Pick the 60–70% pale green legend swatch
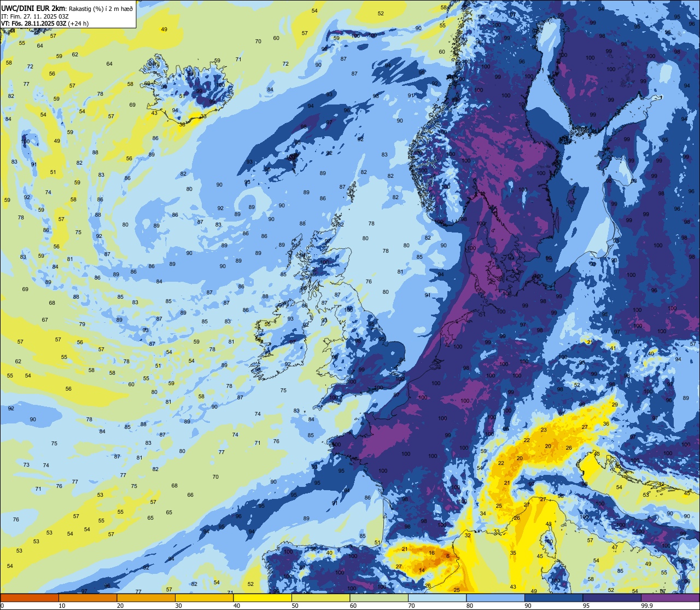Viewport: 700px width, 610px height. (x=379, y=597)
